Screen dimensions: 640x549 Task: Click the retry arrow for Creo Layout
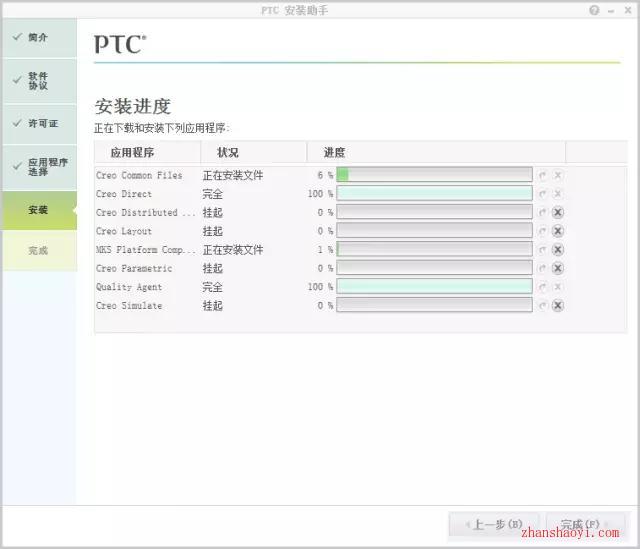point(542,231)
